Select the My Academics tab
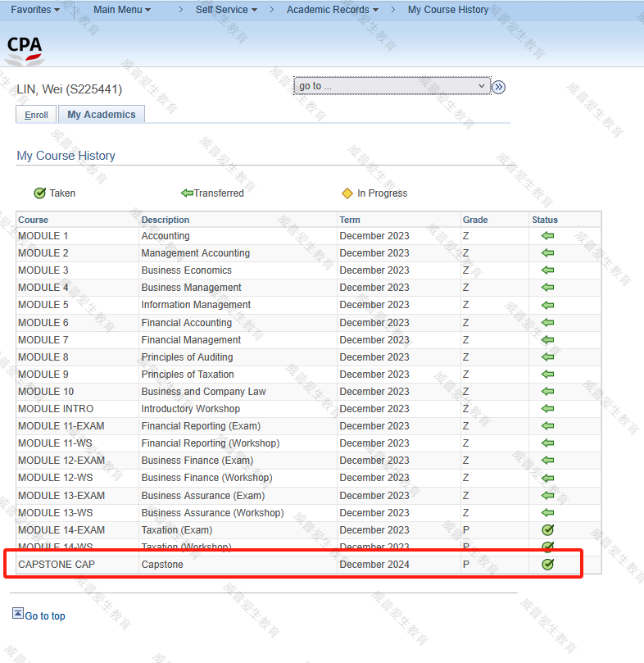 102,115
